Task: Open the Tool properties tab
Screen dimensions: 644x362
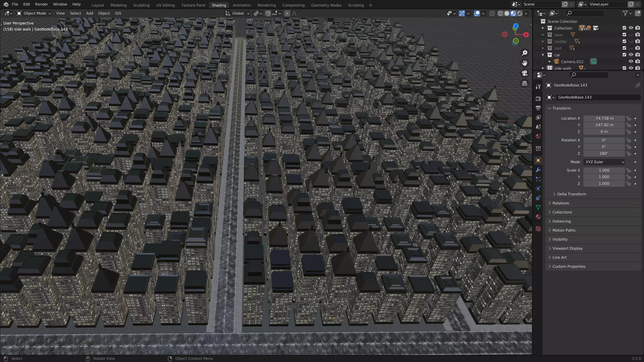Action: [538, 86]
